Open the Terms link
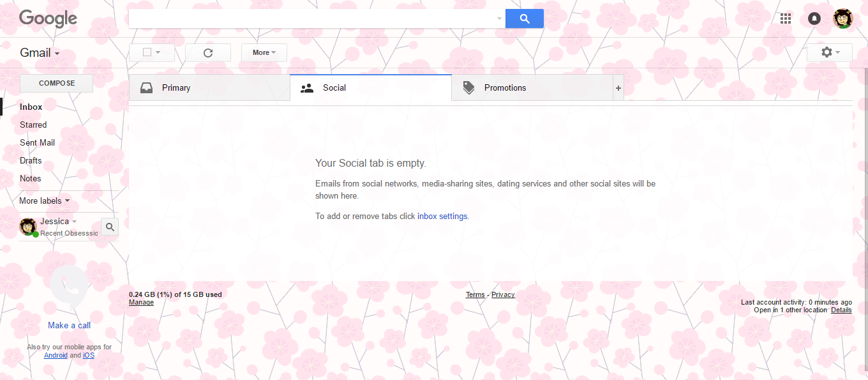 tap(475, 295)
